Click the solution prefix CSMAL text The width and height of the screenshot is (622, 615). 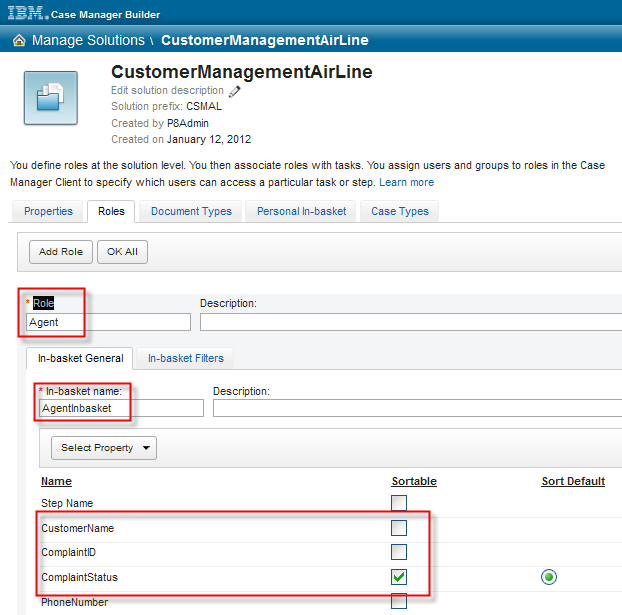pyautogui.click(x=204, y=106)
